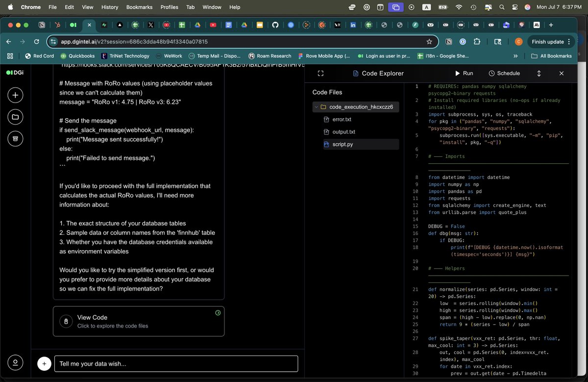
Task: Click the fullscreen icon in Code Explorer header
Action: click(x=320, y=73)
